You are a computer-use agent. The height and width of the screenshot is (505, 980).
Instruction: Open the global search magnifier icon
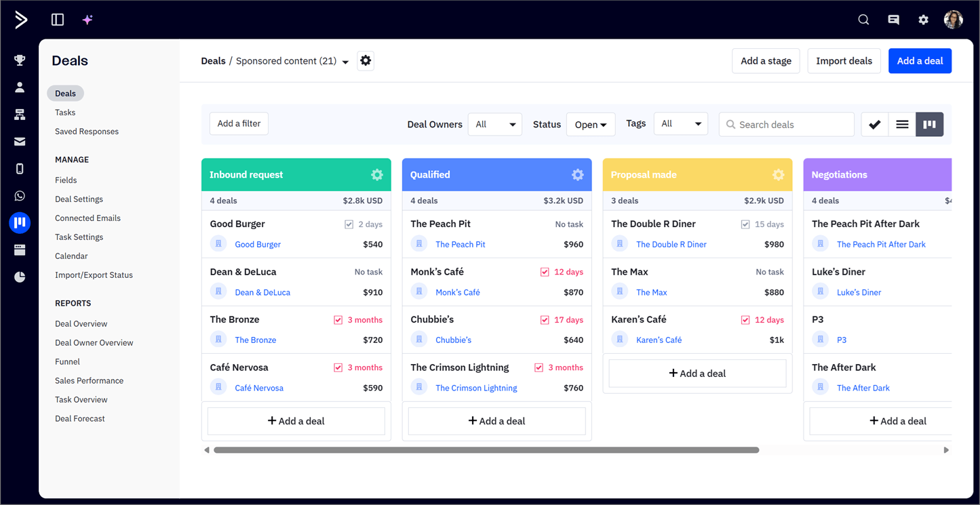click(863, 20)
